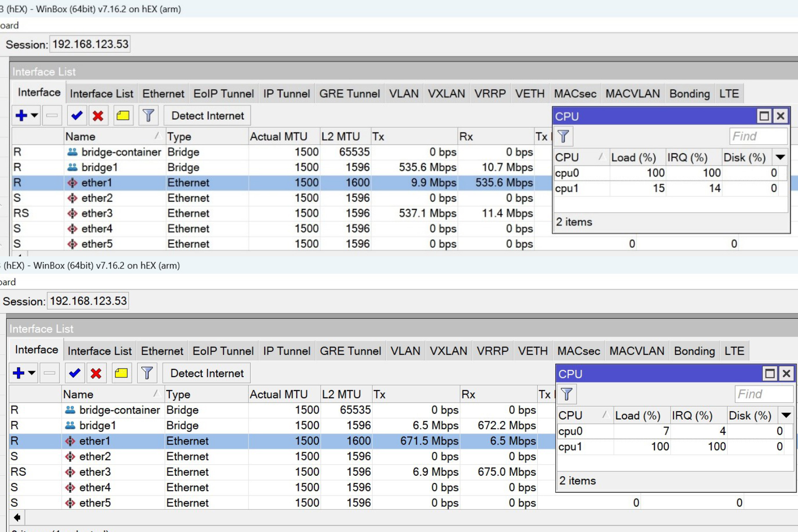Click the IRQ (%) header in the bottom CPU panel
798x532 pixels.
pos(698,415)
